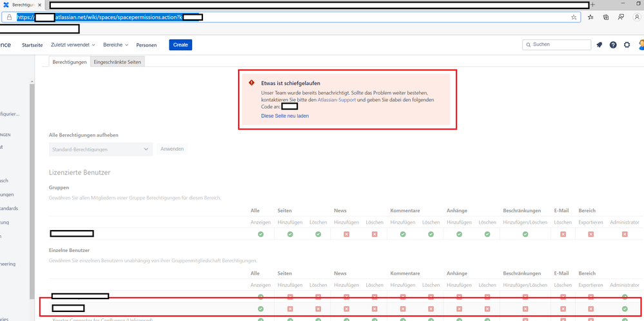644x321 pixels.
Task: Click News Hinzufügen cross in Gruppen row
Action: coord(346,234)
